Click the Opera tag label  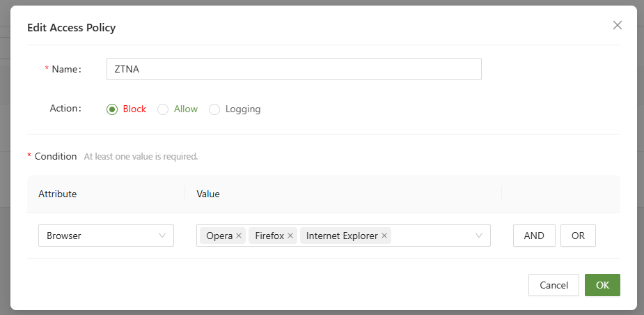click(219, 236)
